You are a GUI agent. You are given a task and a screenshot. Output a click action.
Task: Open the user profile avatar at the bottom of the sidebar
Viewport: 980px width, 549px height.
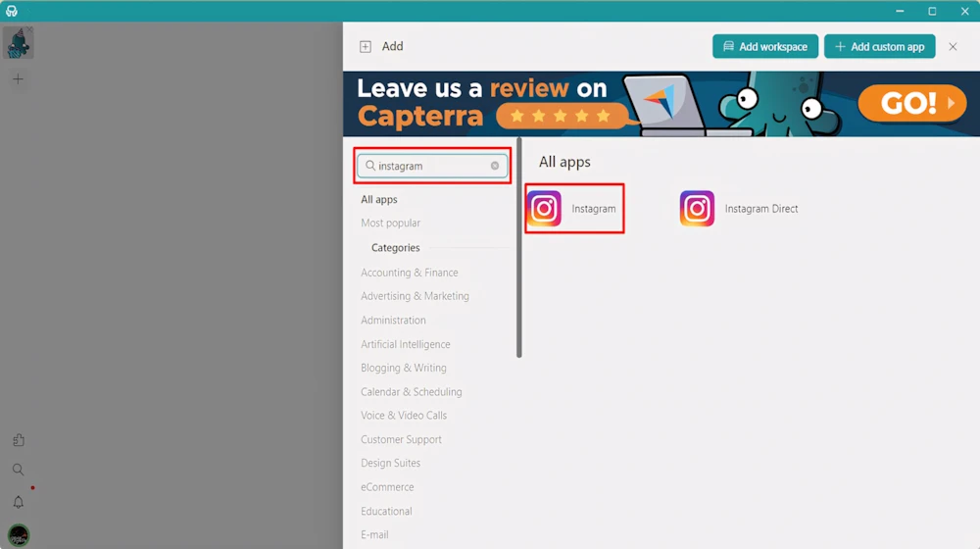[18, 535]
